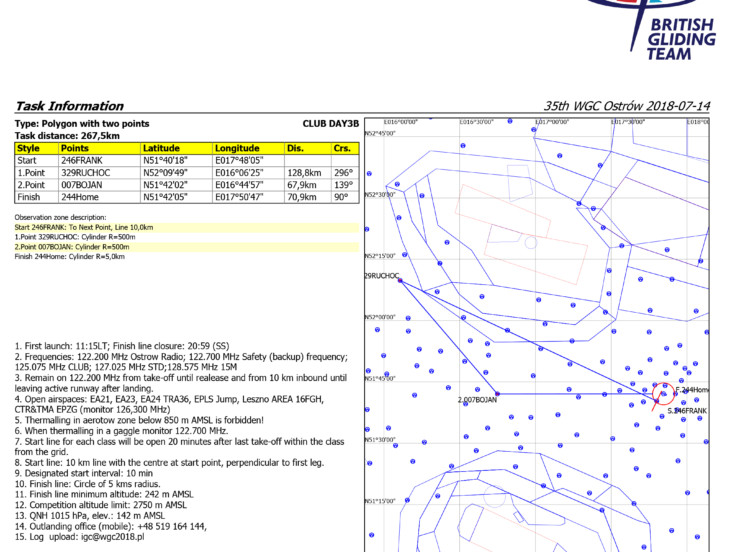Click the red start circle near 246FRANK
The height and width of the screenshot is (552, 730).
tap(664, 393)
